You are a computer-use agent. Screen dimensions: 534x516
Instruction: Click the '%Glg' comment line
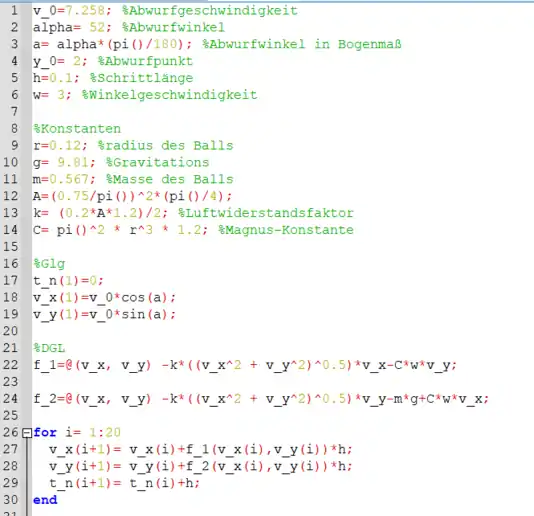point(49,264)
